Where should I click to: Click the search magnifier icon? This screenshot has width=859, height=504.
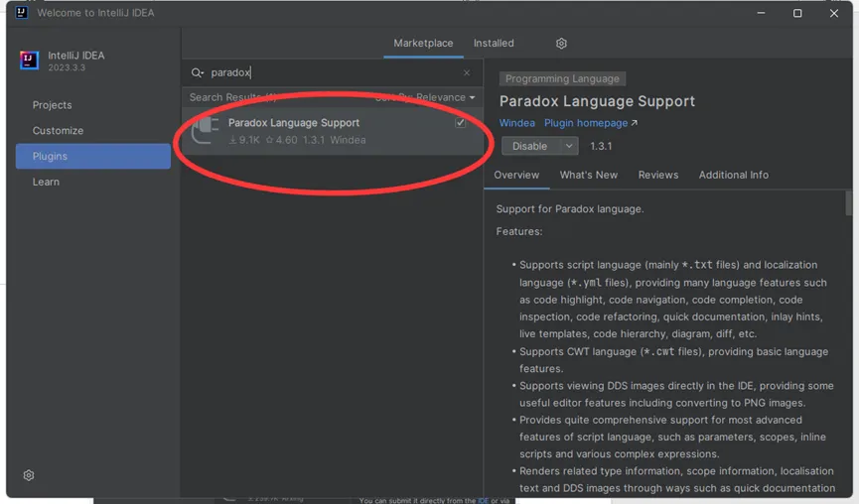point(197,72)
